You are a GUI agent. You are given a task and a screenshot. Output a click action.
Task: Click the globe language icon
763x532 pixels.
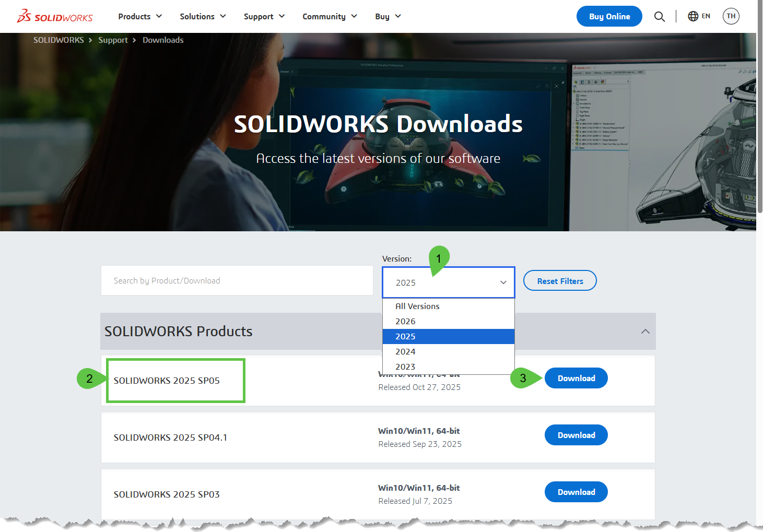[693, 16]
